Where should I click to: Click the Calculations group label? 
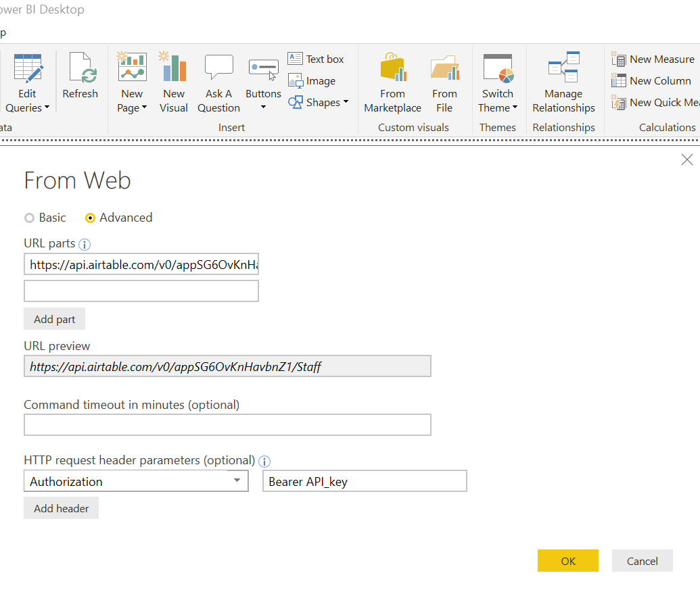click(667, 128)
